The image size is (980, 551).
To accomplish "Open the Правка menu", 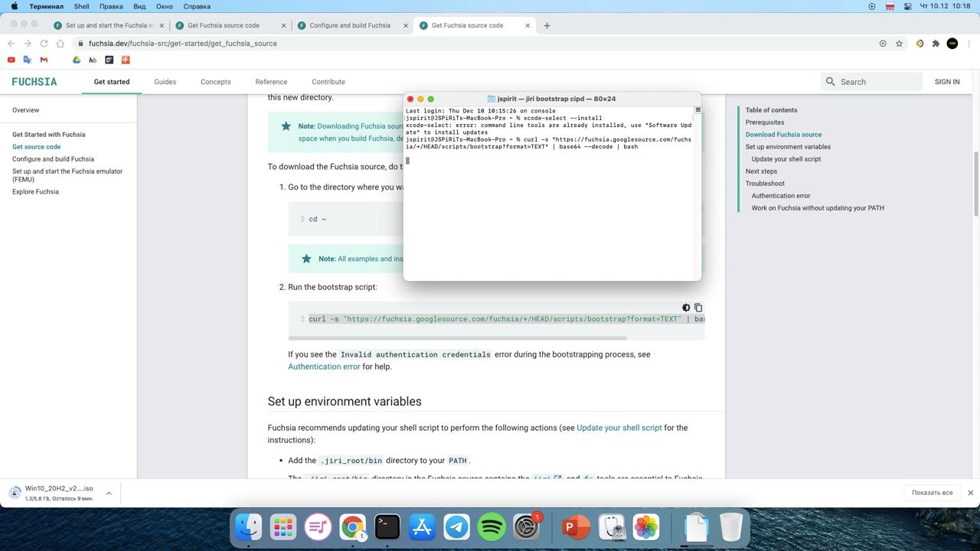I will pos(111,6).
